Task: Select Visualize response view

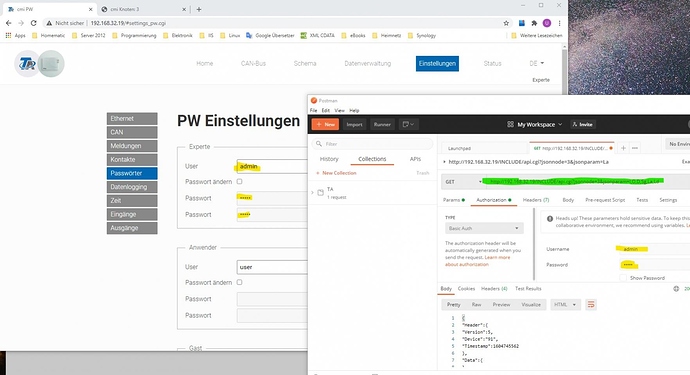Action: [x=531, y=305]
